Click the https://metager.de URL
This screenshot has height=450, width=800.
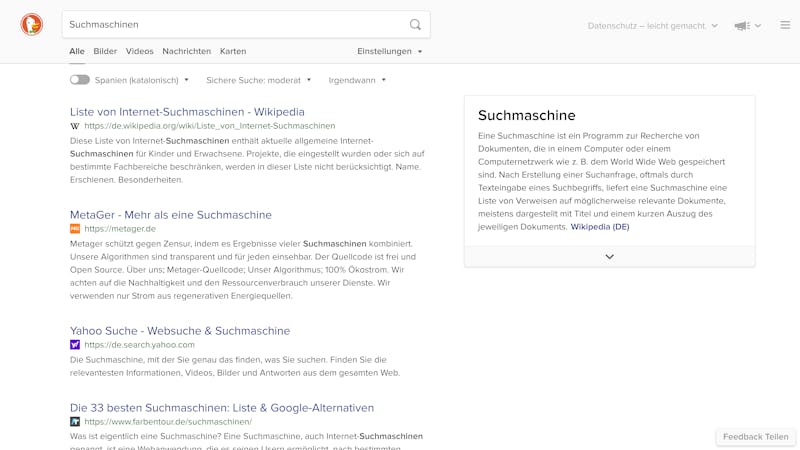click(120, 229)
